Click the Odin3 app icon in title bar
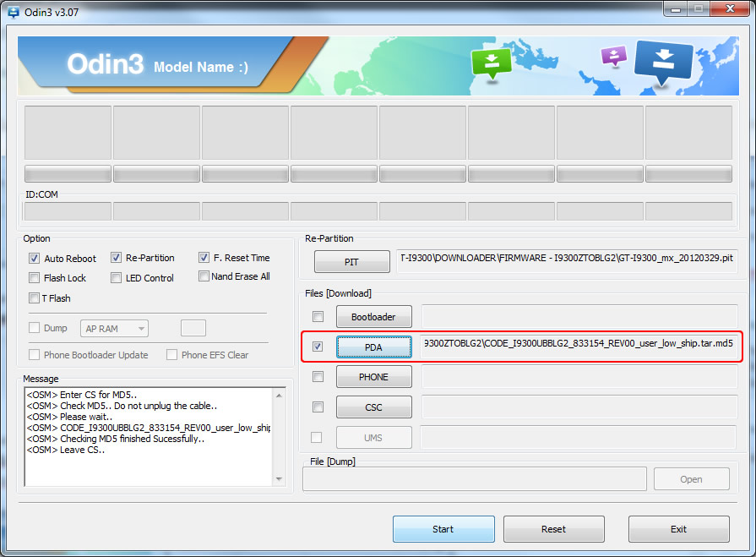Viewport: 756px width, 557px height. [14, 12]
